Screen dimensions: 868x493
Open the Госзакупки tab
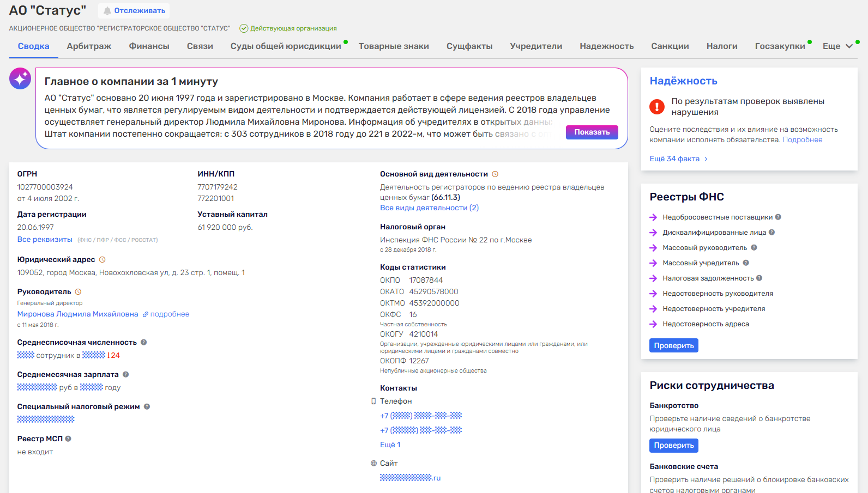click(x=780, y=46)
